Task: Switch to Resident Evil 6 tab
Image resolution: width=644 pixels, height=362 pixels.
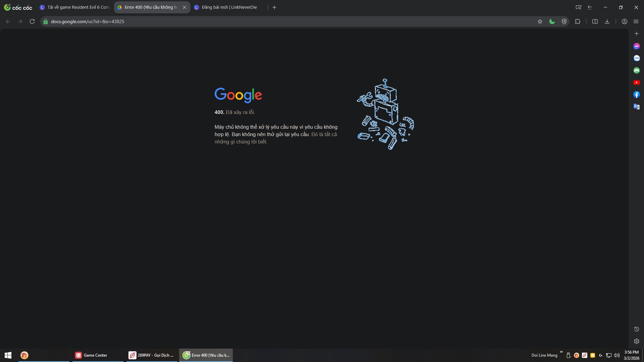Action: [75, 7]
